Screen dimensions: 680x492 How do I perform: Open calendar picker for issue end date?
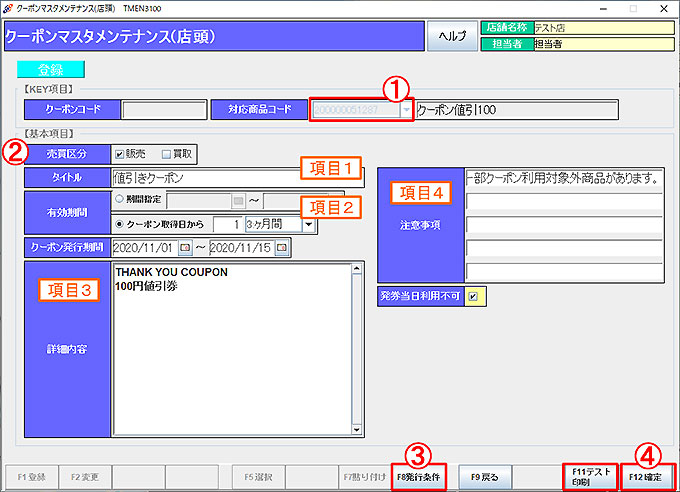point(282,248)
